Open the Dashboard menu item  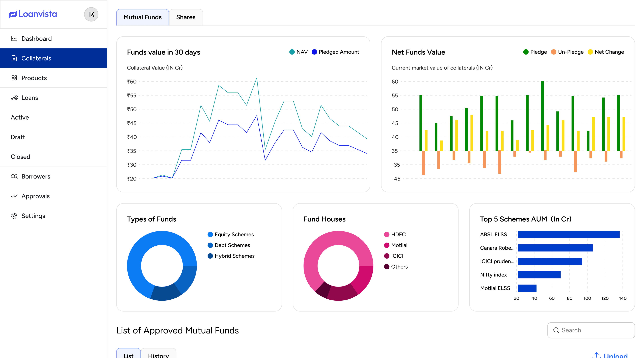tap(53, 38)
